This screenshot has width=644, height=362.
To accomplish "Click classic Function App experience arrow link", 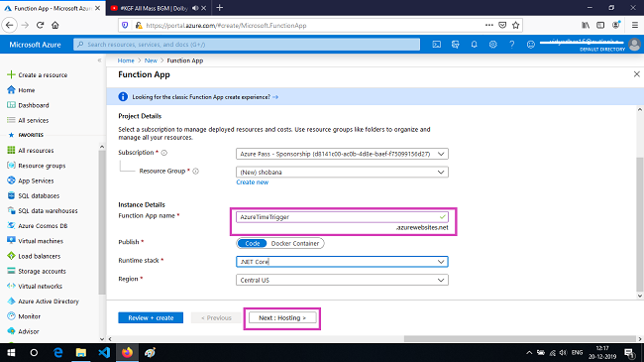I will (x=275, y=97).
